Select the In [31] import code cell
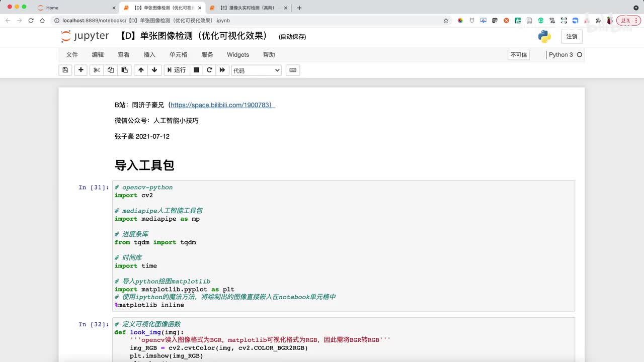644x362 pixels. [x=344, y=246]
